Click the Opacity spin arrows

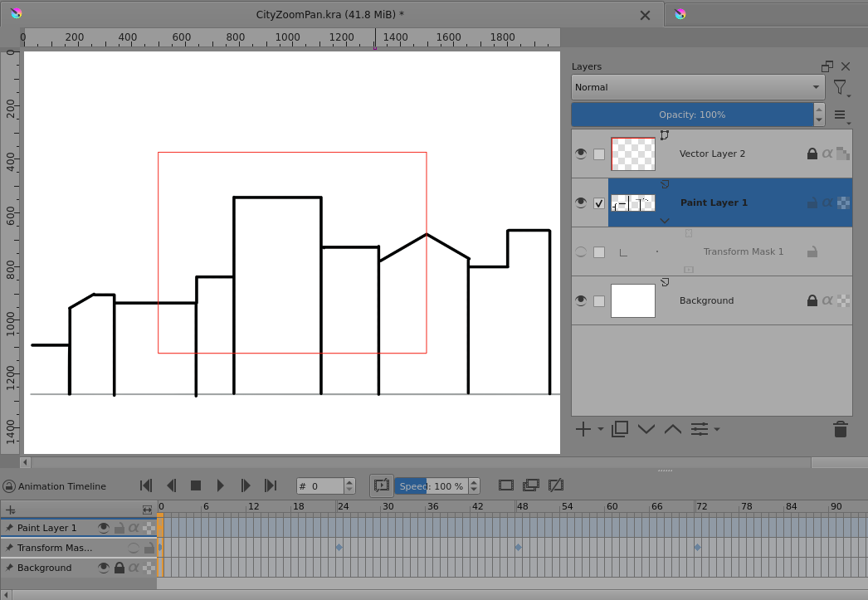point(819,115)
